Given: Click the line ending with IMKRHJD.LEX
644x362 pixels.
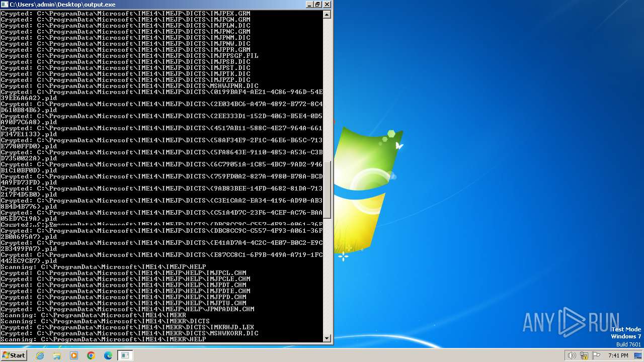Looking at the screenshot, I should point(127,327).
